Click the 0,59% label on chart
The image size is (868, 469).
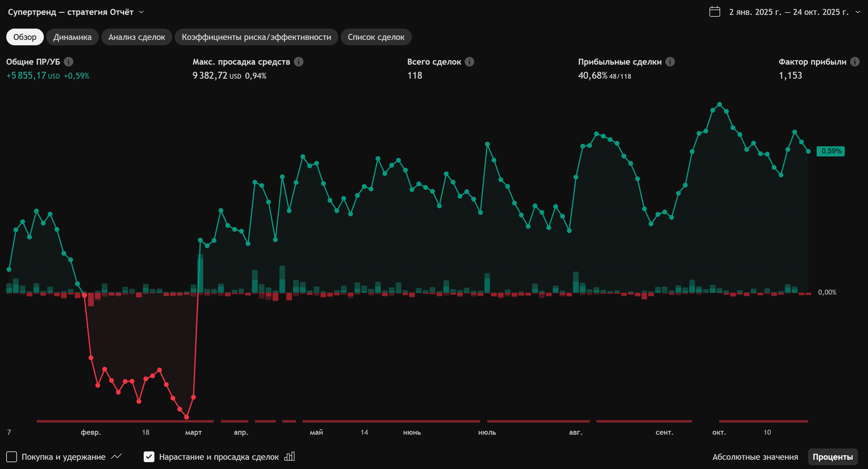(831, 151)
